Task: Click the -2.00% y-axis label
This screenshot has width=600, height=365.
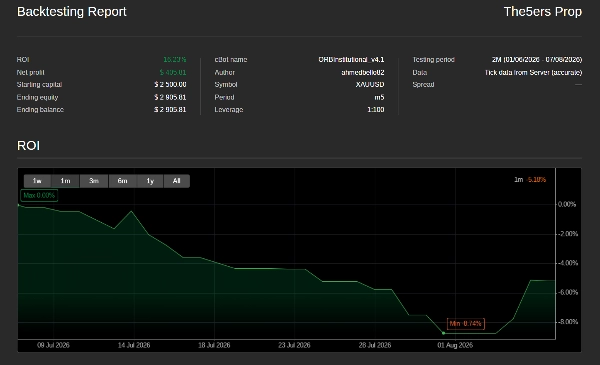Action: (x=567, y=234)
